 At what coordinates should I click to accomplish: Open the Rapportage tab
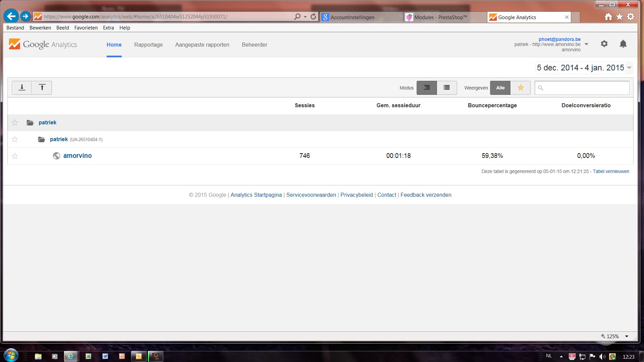tap(148, 45)
